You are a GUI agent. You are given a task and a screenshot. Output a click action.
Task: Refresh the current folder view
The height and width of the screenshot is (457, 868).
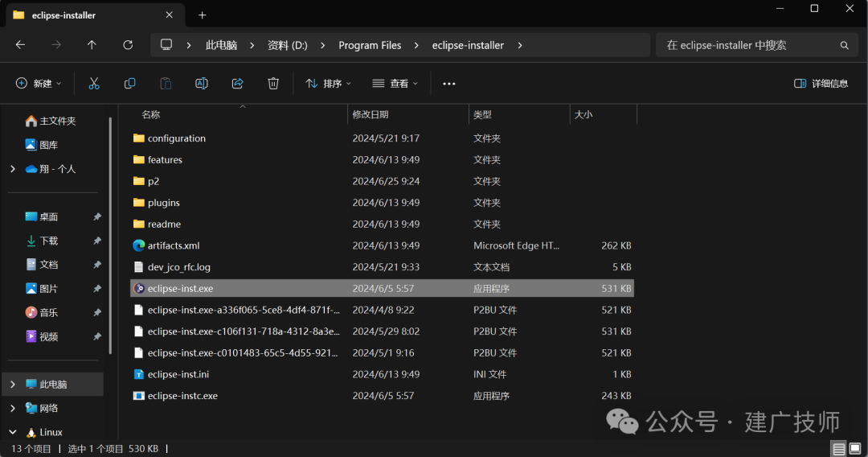coord(128,45)
